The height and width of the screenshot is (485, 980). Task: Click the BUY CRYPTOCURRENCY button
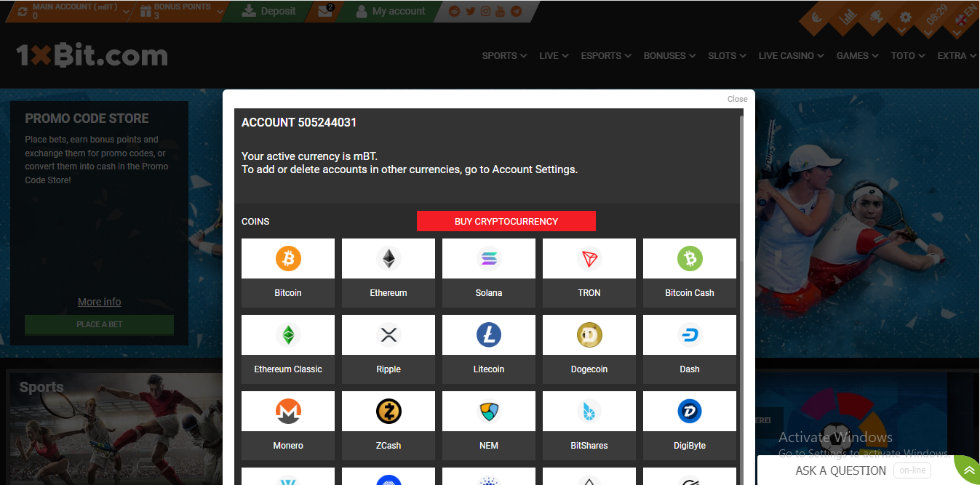[506, 220]
